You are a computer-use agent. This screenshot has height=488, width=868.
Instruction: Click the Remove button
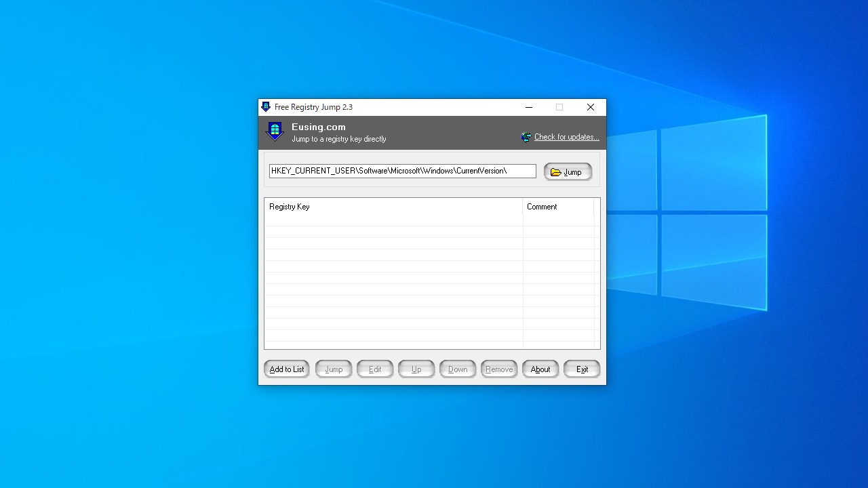click(499, 369)
